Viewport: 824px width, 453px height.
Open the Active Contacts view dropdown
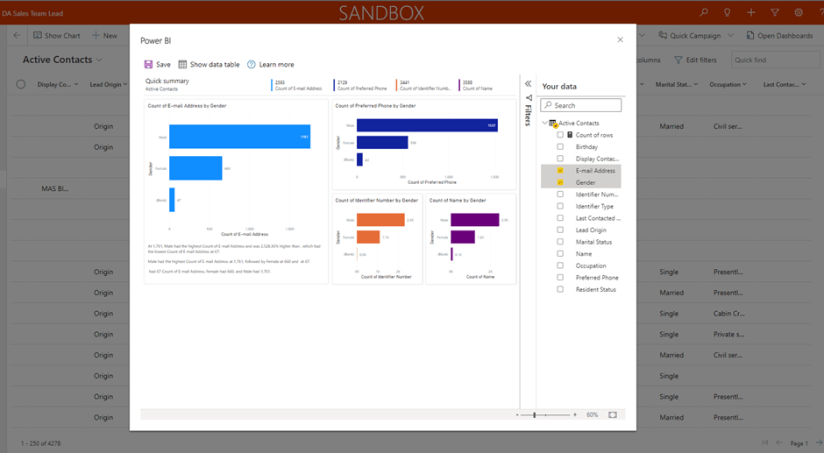(x=99, y=60)
